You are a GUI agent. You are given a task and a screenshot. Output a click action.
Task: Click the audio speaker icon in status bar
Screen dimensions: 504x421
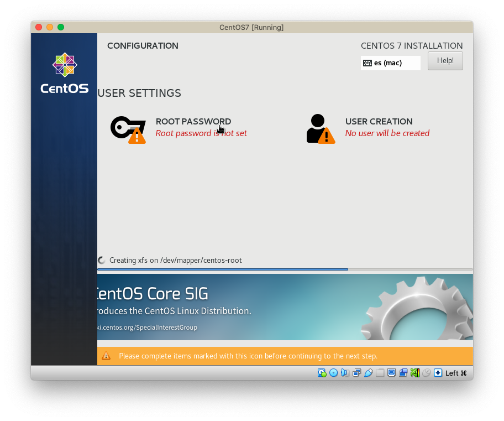tap(345, 373)
